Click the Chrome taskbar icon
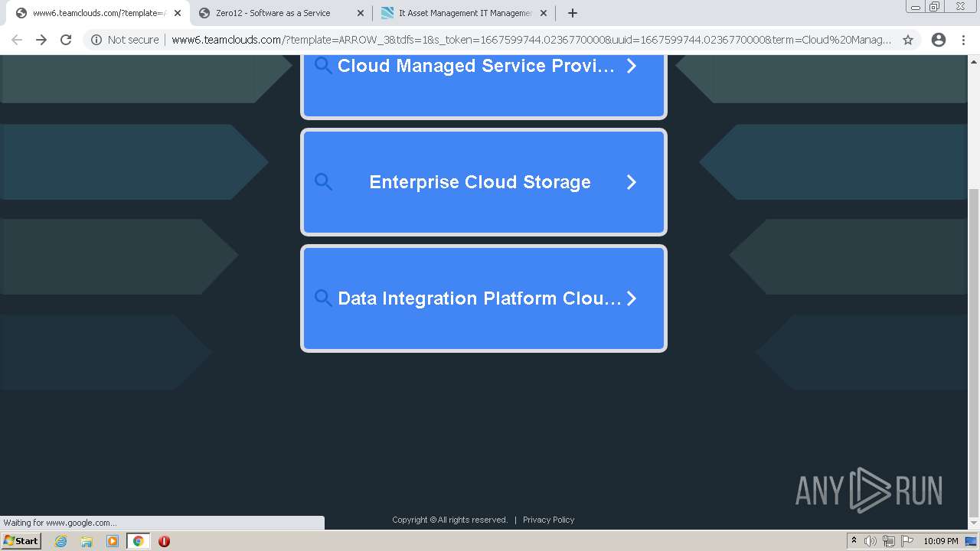 138,541
